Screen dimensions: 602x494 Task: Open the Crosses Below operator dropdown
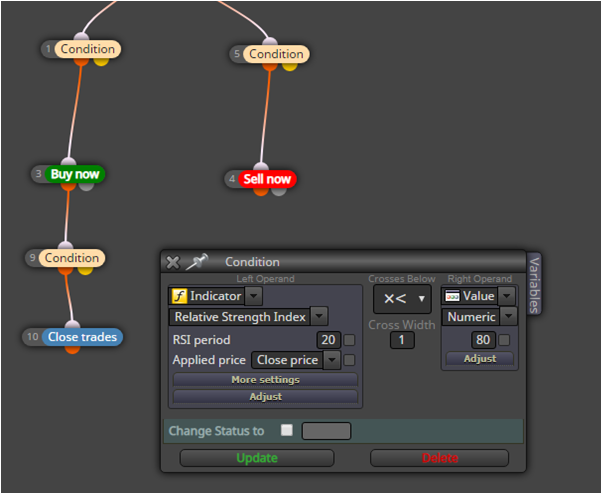402,299
